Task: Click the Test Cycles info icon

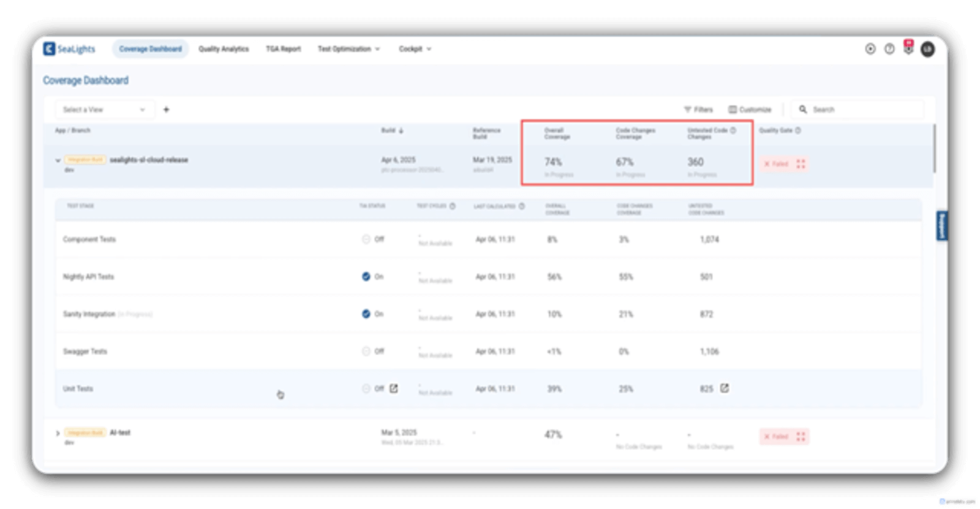Action: click(453, 206)
